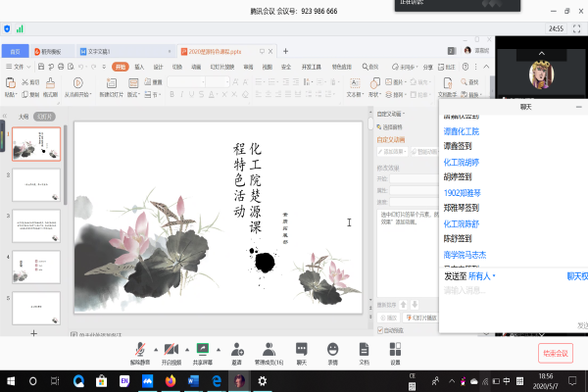This screenshot has width=588, height=392.
Task: Open the 插入 ribbon tab
Action: click(139, 67)
